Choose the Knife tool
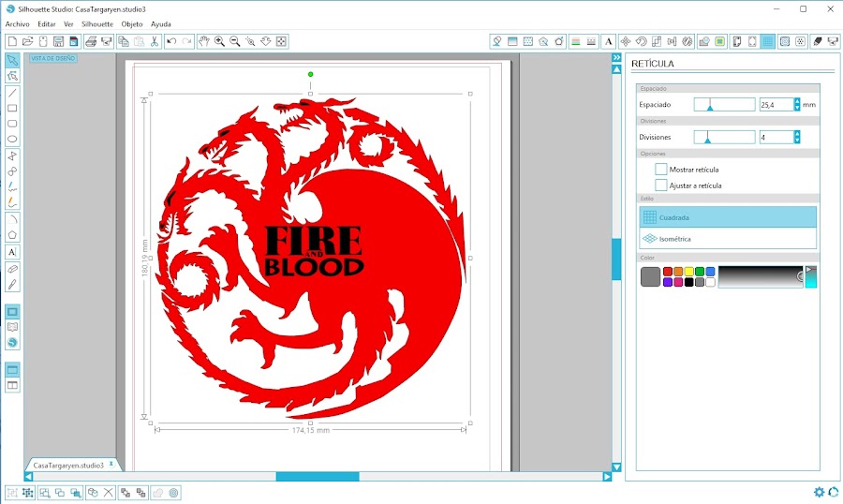This screenshot has width=843, height=504. [12, 284]
